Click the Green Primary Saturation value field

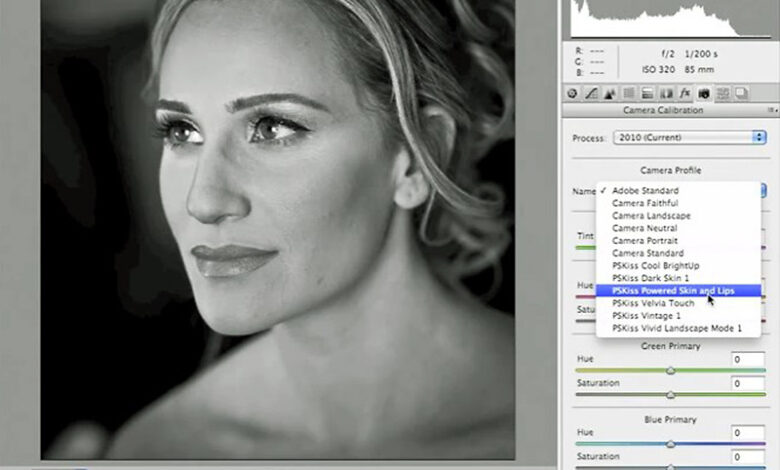click(x=748, y=383)
